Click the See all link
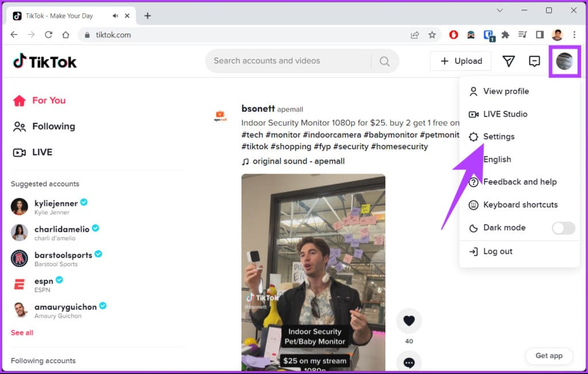This screenshot has width=588, height=374. coord(22,333)
